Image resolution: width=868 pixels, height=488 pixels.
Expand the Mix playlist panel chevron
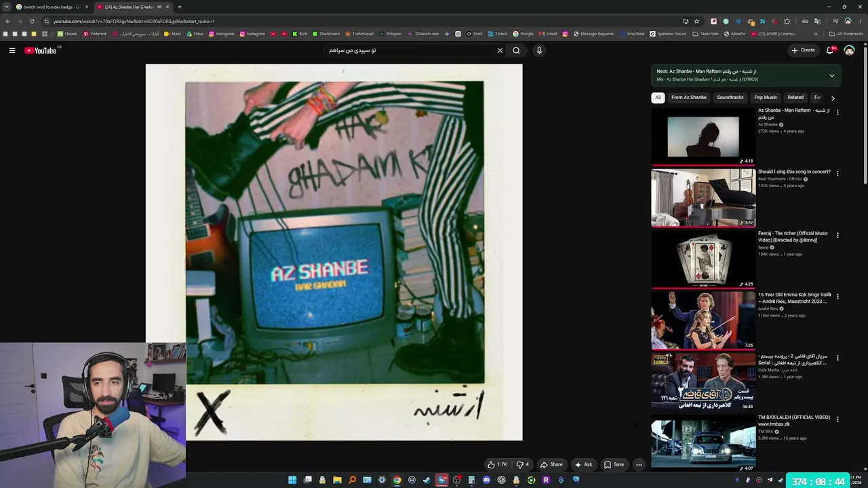(832, 75)
